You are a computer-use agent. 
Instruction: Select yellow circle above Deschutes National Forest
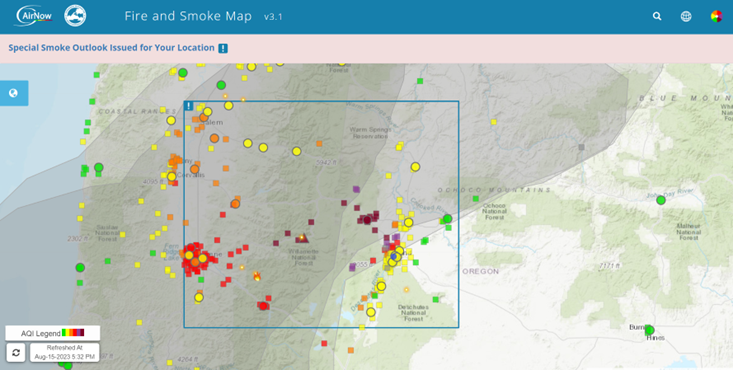(381, 286)
